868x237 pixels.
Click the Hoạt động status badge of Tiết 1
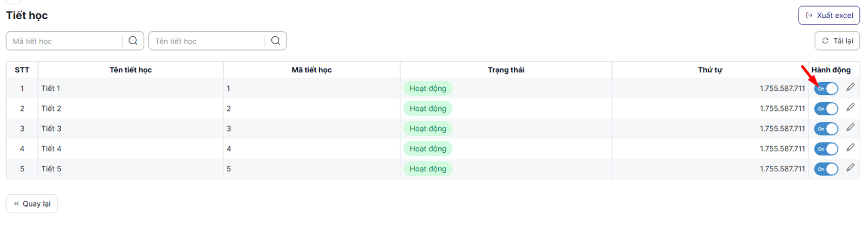coord(427,89)
